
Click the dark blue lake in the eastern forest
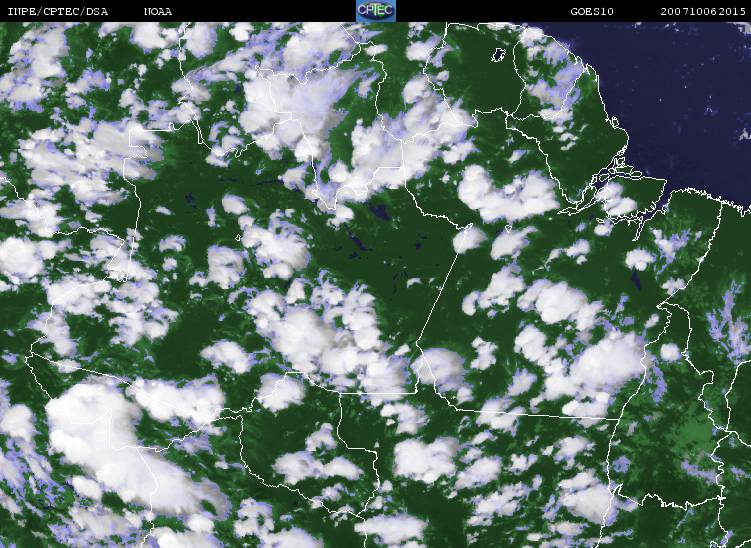pyautogui.click(x=636, y=280)
